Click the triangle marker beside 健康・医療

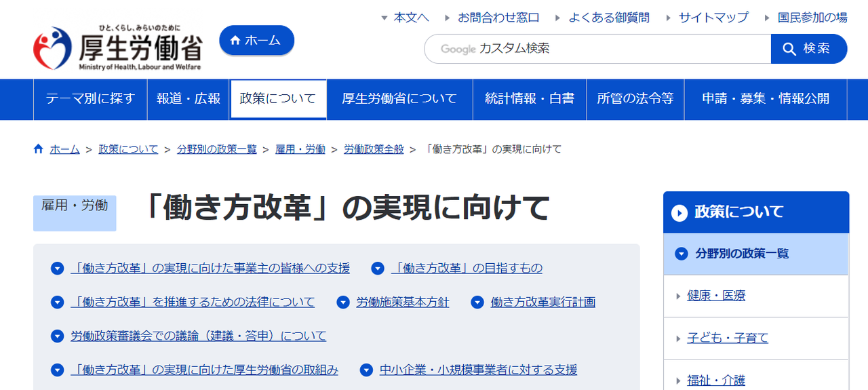678,296
